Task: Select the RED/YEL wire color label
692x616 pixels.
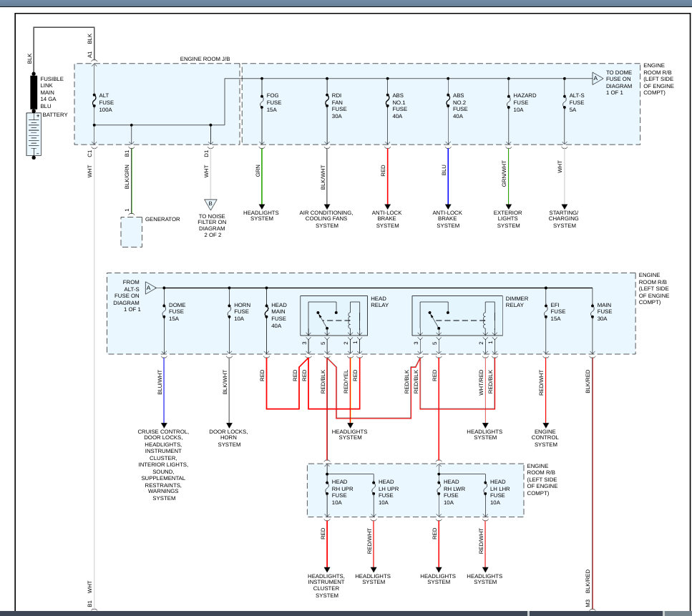Action: 346,381
